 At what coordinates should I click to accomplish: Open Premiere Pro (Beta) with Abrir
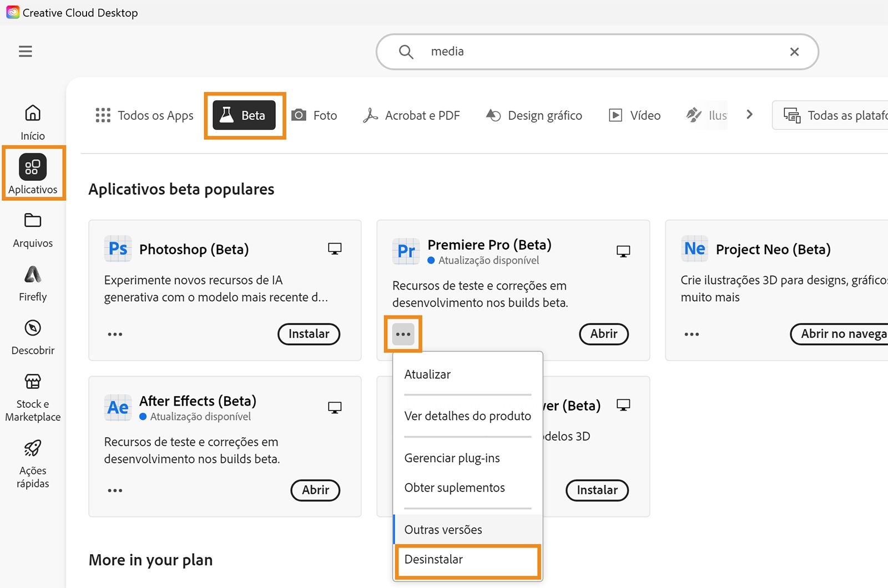(604, 334)
